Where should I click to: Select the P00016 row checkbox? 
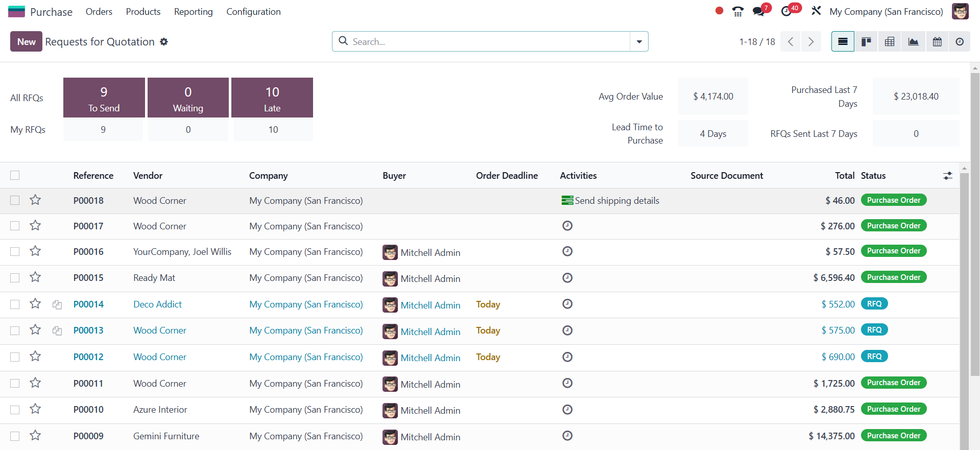[x=15, y=251]
